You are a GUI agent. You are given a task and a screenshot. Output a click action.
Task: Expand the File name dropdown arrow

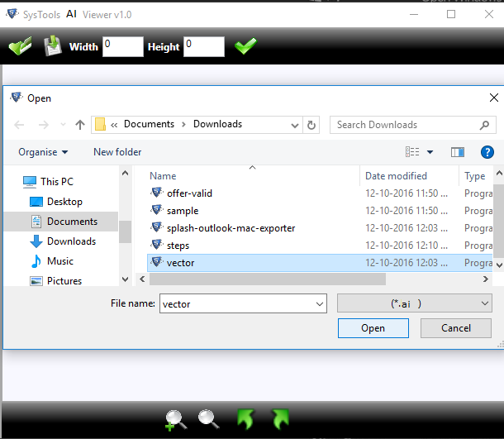coord(320,304)
